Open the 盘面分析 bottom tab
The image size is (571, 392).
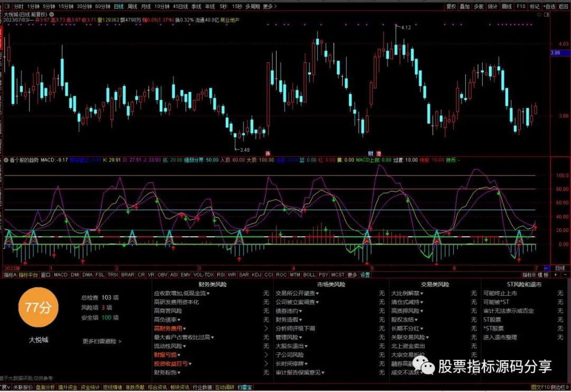click(45, 387)
